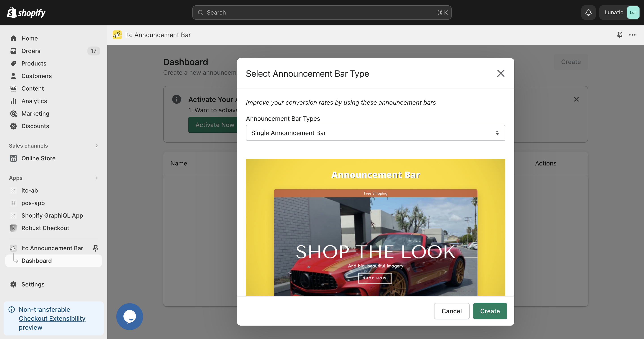The image size is (644, 339).
Task: Select Single Announcement Bar type dropdown
Action: pyautogui.click(x=376, y=133)
